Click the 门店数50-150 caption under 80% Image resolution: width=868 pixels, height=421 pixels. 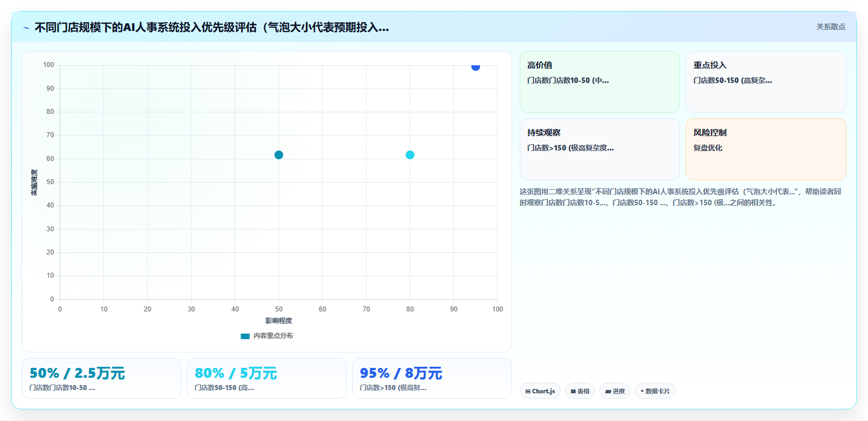pos(224,388)
